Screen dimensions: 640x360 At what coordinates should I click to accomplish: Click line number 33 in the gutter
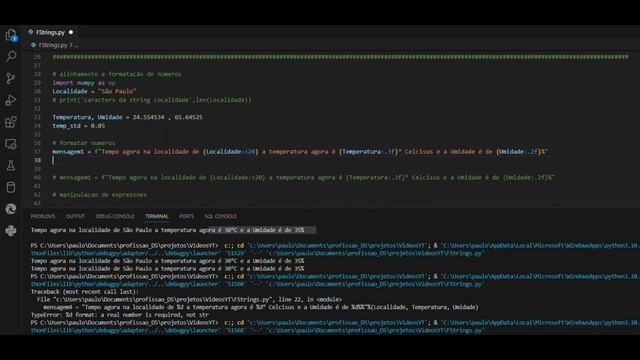point(37,118)
